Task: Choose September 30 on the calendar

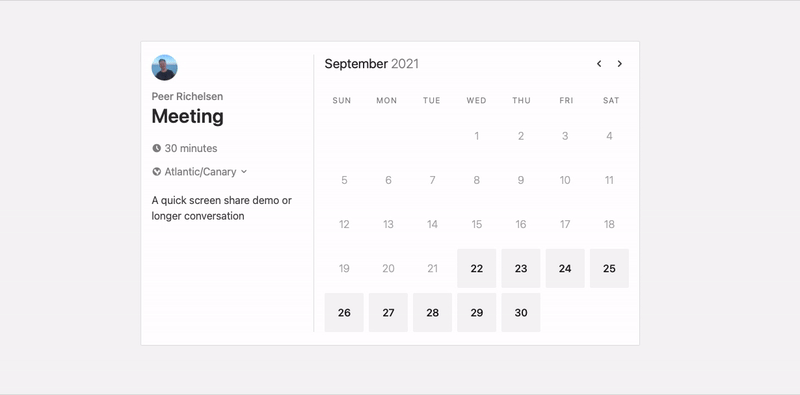Action: coord(521,312)
